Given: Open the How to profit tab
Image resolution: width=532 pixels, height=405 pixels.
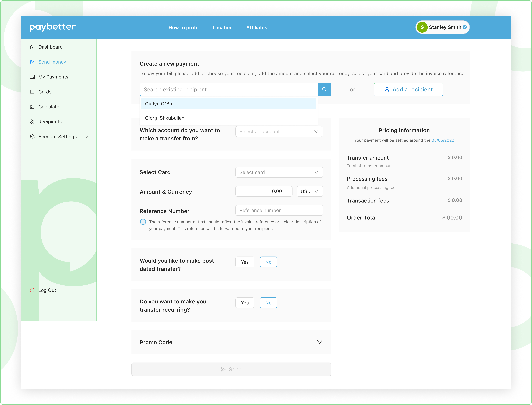Looking at the screenshot, I should (184, 28).
